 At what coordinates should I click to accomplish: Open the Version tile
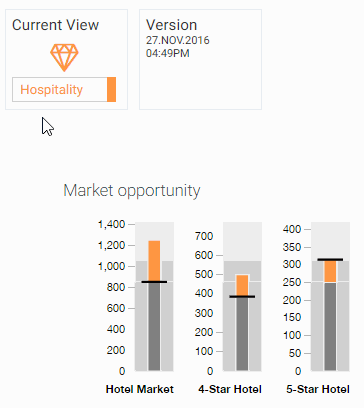point(200,59)
